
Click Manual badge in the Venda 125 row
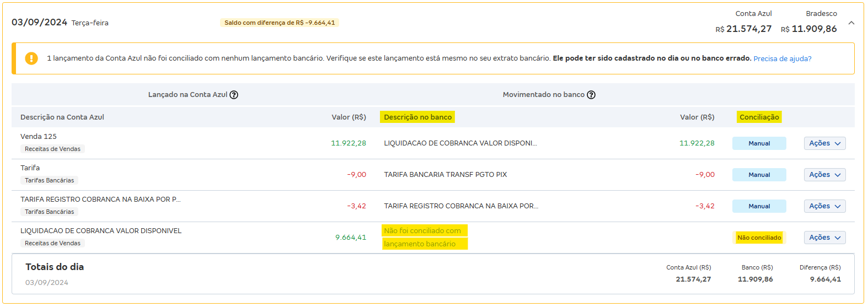click(x=759, y=143)
